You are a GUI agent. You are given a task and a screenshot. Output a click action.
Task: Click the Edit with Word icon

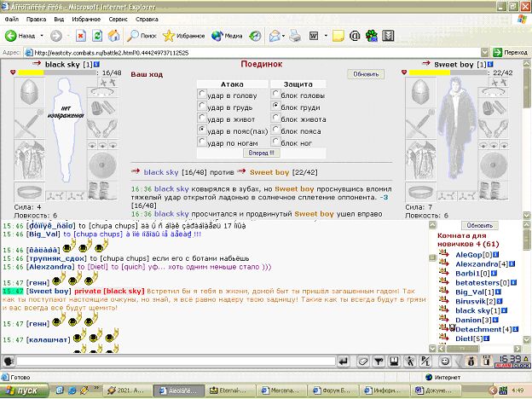(x=314, y=36)
